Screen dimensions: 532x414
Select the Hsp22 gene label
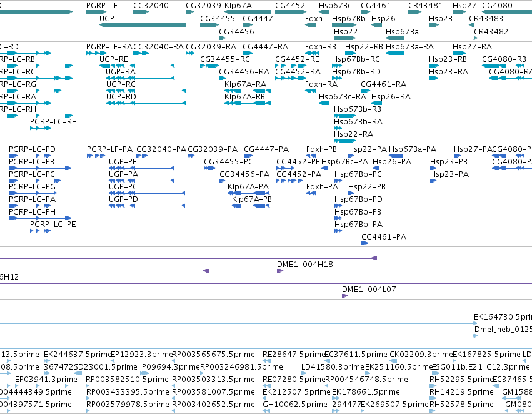(345, 31)
